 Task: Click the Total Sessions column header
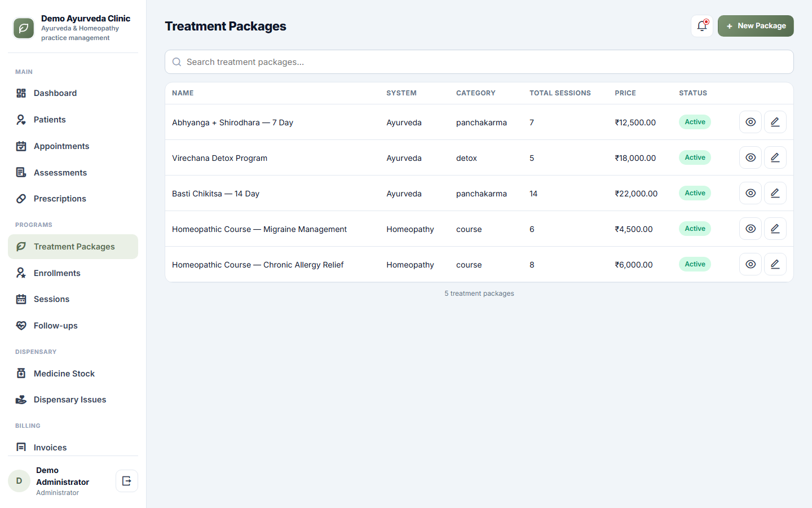point(560,93)
